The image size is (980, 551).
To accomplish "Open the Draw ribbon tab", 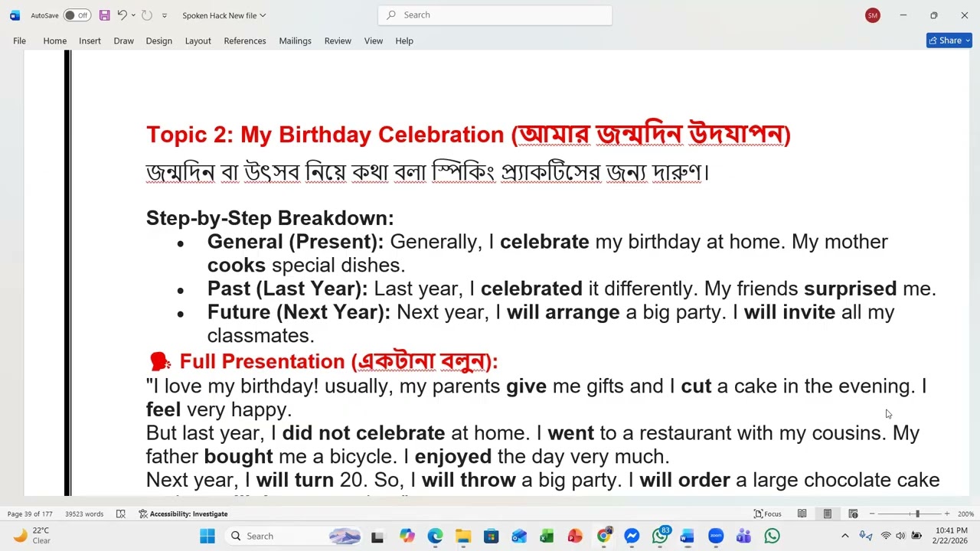I will (123, 41).
